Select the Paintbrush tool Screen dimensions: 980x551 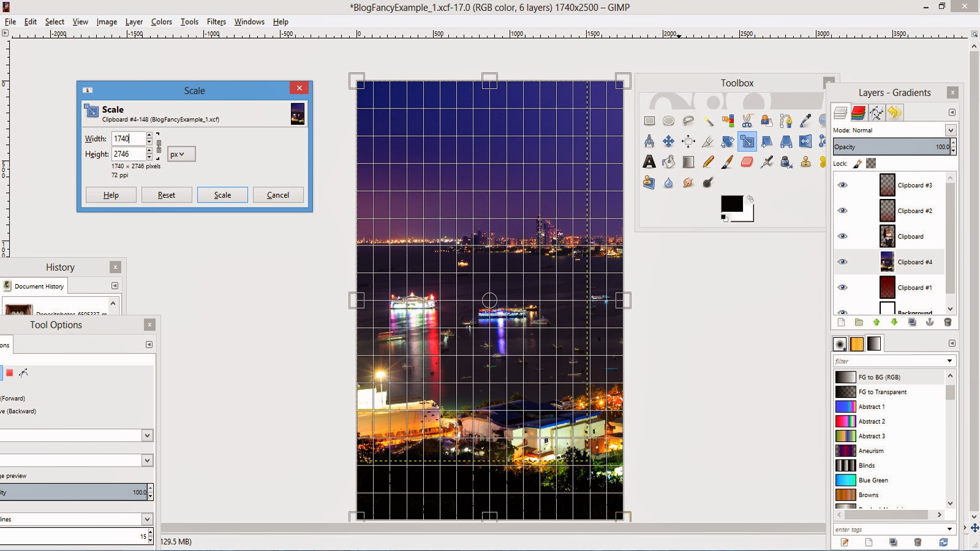tap(728, 162)
